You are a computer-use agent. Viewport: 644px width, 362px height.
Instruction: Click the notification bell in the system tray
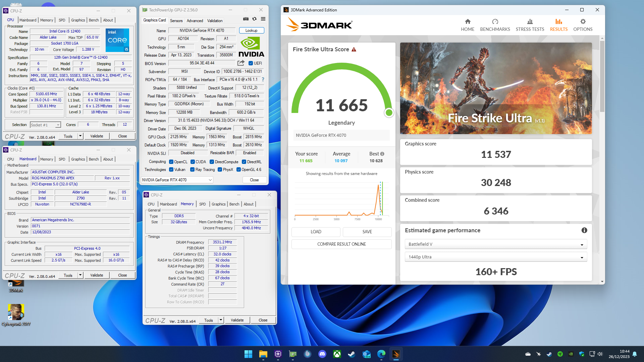click(x=635, y=354)
